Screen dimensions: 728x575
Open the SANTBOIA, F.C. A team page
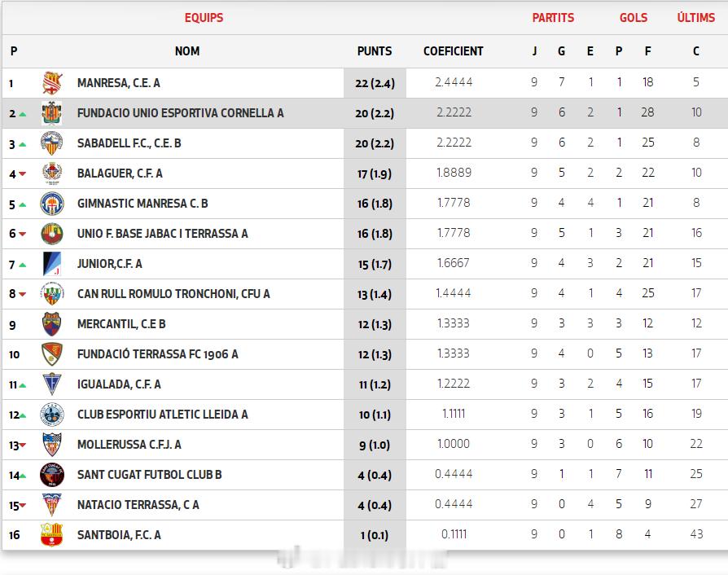tap(119, 535)
